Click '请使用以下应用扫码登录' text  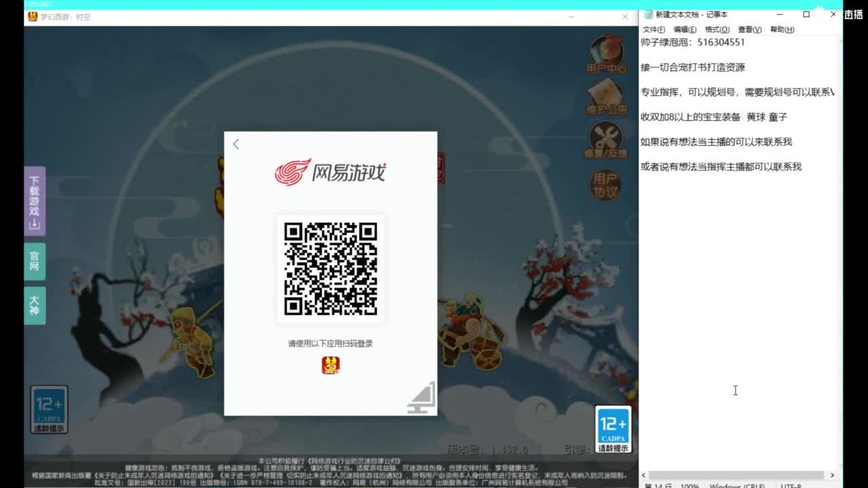click(x=330, y=344)
